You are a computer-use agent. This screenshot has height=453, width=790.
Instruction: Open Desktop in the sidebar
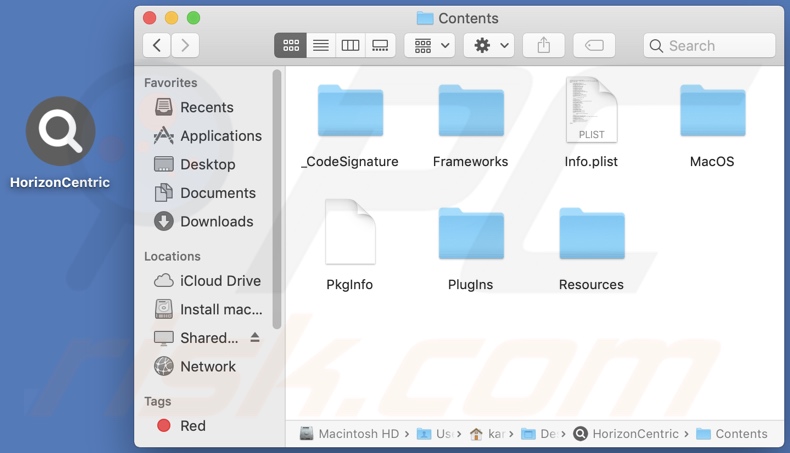195,164
